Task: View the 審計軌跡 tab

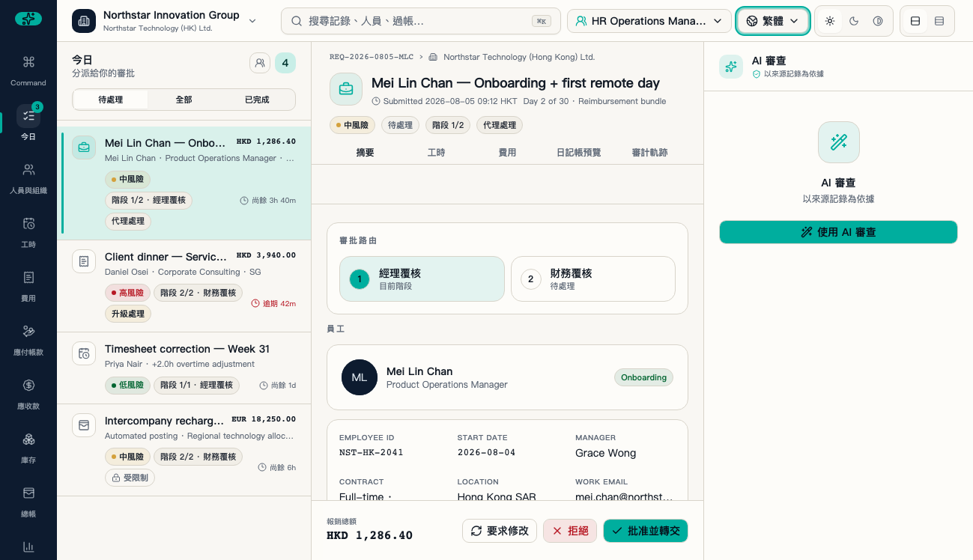Action: click(x=649, y=153)
